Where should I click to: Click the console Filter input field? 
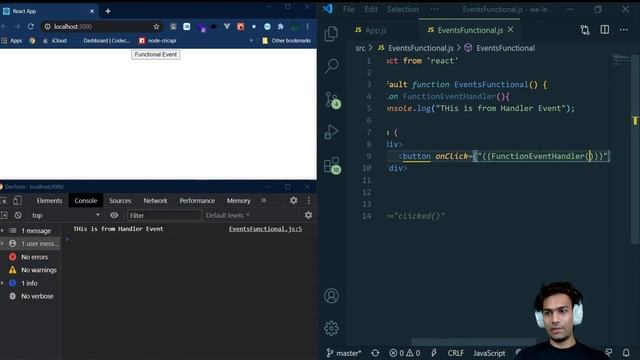coord(164,215)
